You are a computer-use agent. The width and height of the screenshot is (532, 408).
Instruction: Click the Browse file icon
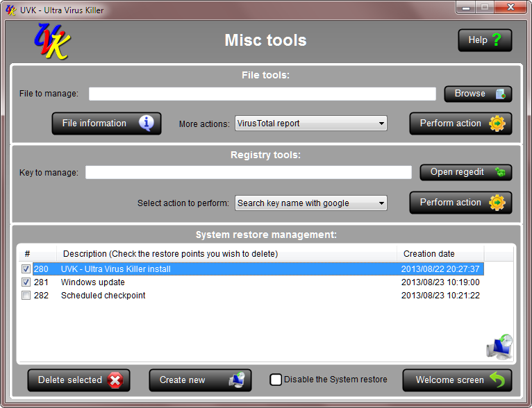(501, 94)
